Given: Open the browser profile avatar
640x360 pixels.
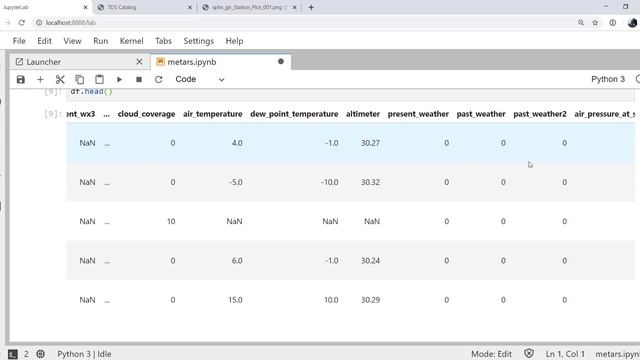Looking at the screenshot, I should click(632, 23).
